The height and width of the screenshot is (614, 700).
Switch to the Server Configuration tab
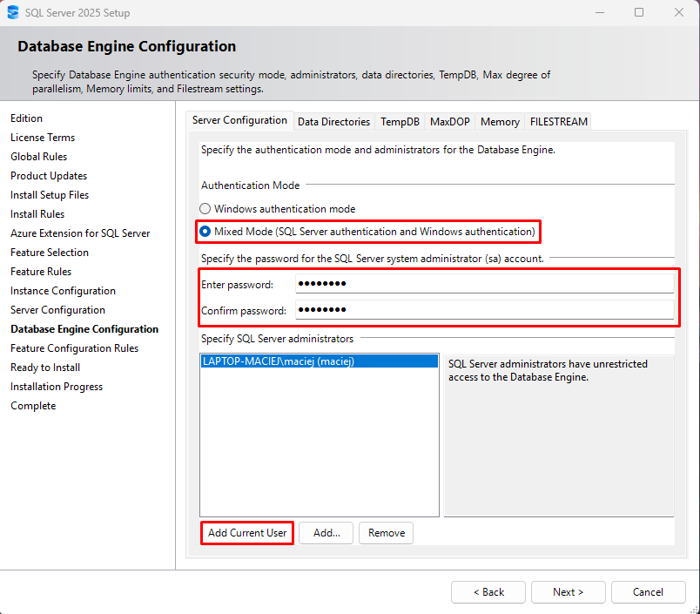[239, 120]
